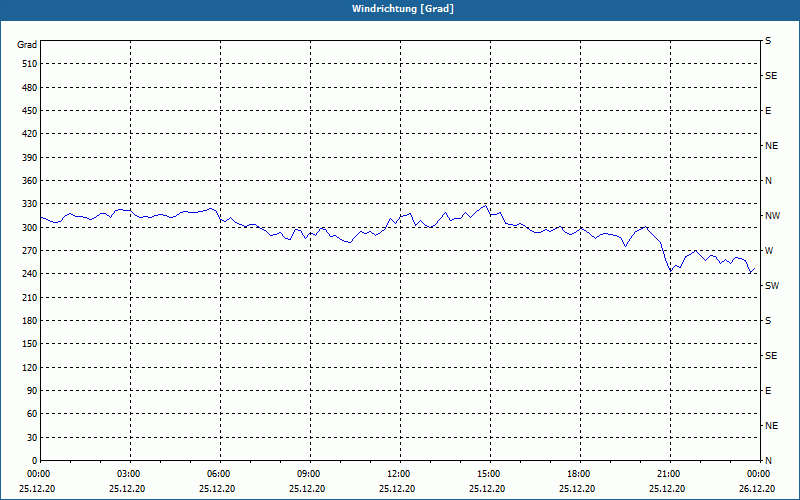
Task: Click the 510 degree axis value
Action: (30, 64)
